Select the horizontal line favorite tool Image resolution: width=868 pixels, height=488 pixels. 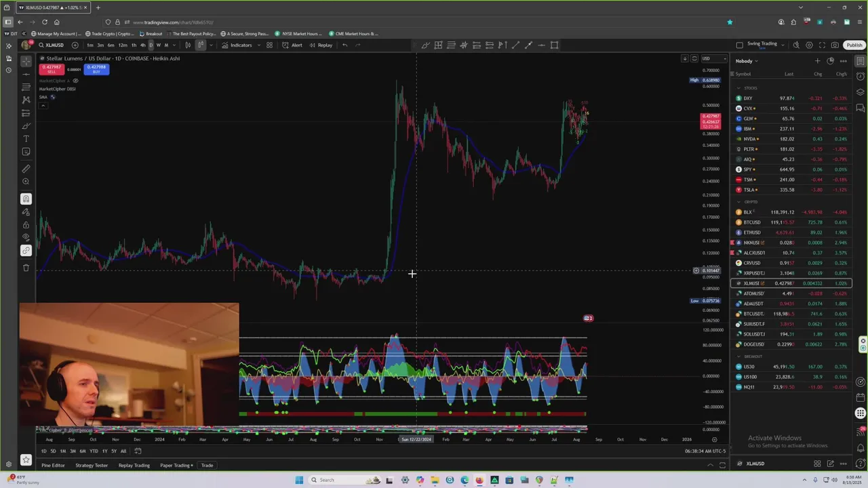(541, 45)
